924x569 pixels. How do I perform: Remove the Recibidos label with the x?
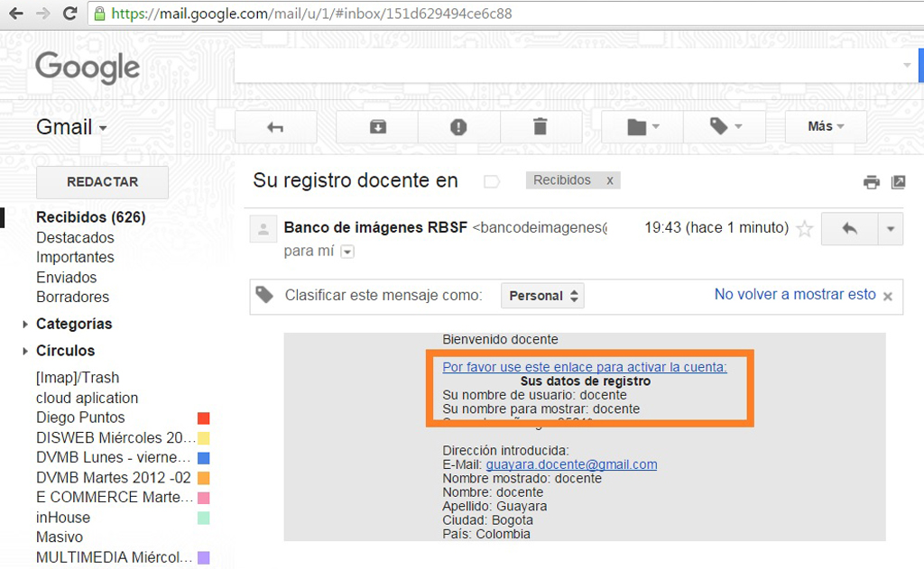click(610, 180)
